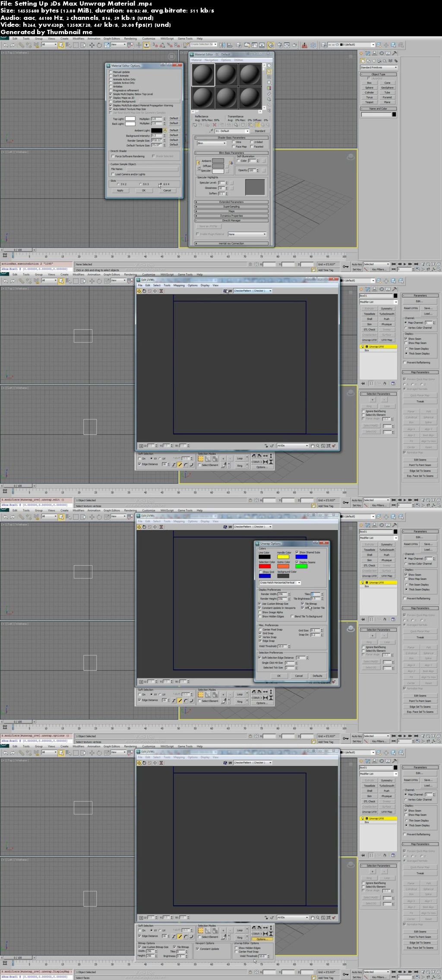Select the 3 X 2 slots radio button
The image size is (442, 980).
[x=118, y=184]
